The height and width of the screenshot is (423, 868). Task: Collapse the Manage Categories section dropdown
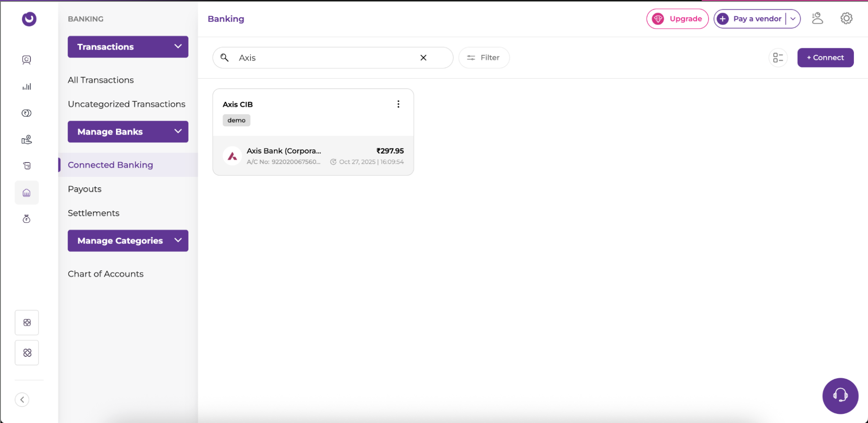[178, 240]
